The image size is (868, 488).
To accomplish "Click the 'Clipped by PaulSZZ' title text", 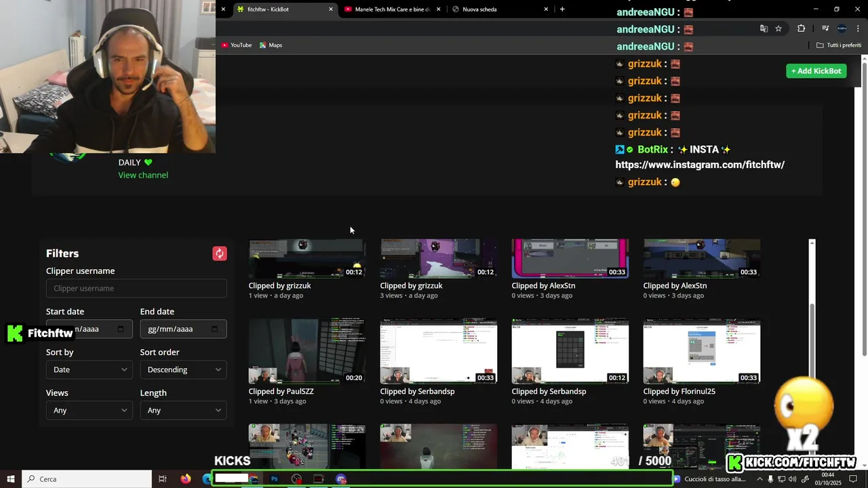I will point(281,391).
